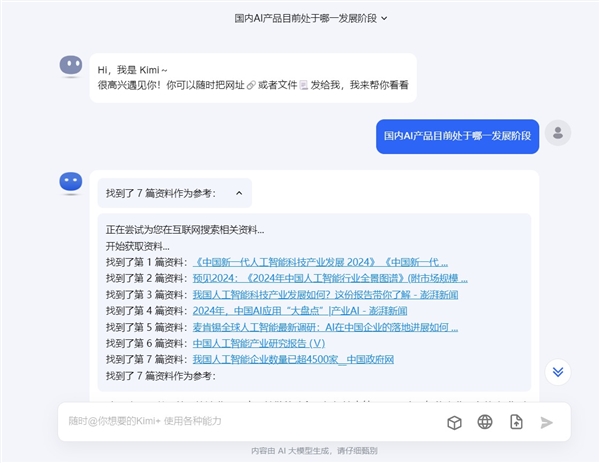Click the file upload icon
600x463 pixels.
click(516, 422)
